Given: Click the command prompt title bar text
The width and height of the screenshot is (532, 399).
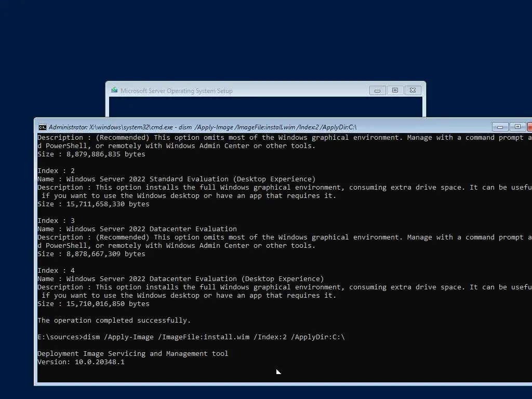Looking at the screenshot, I should pyautogui.click(x=203, y=127).
